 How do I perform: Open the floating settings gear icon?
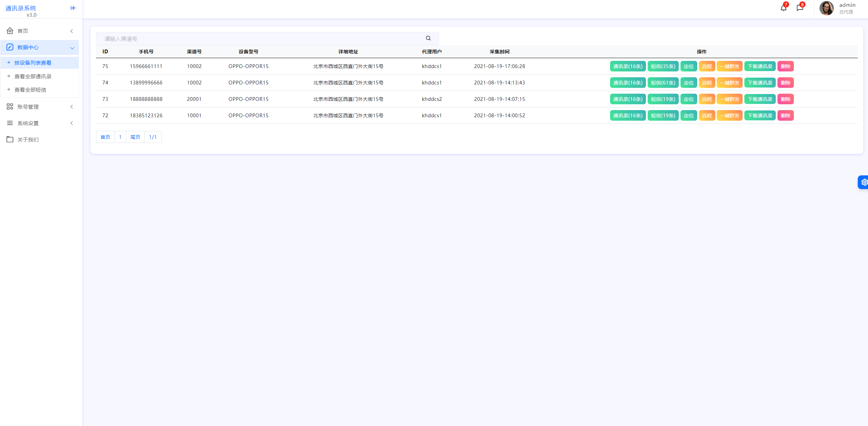pos(864,182)
